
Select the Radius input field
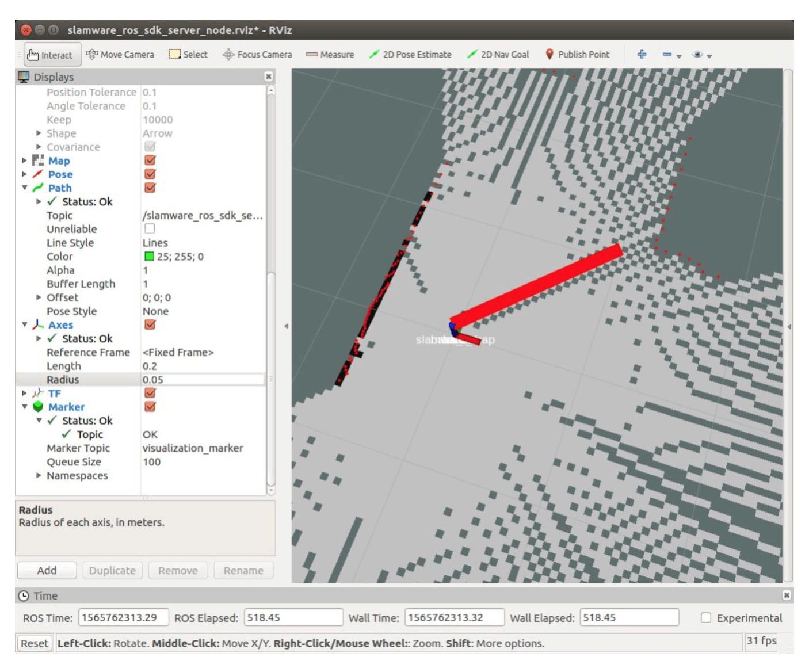pyautogui.click(x=184, y=379)
